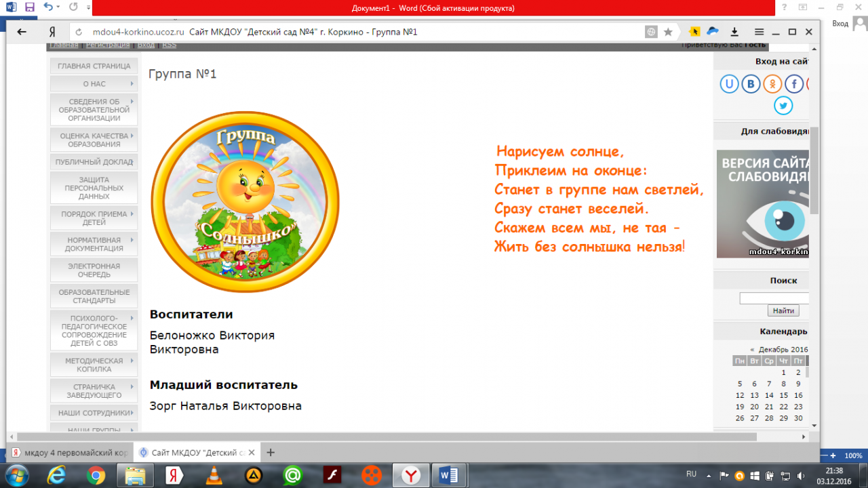Log in with the VKontakte icon
This screenshot has height=488, width=868.
tap(751, 84)
